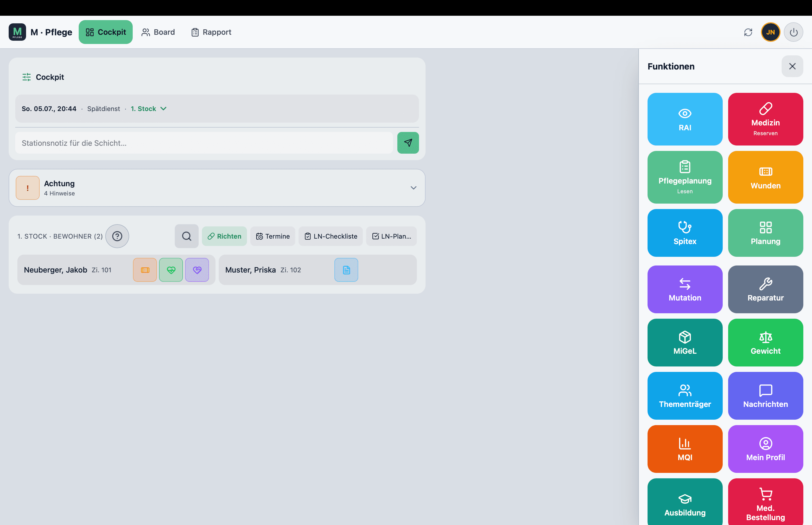Switch to the Rapport tab
Image resolution: width=812 pixels, height=525 pixels.
[x=211, y=32]
